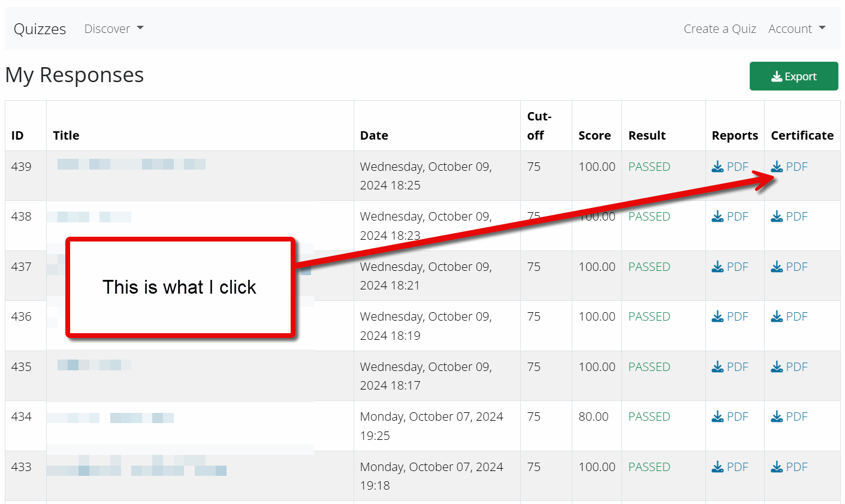
Task: Download certificate PDF for response 437
Action: click(x=789, y=267)
